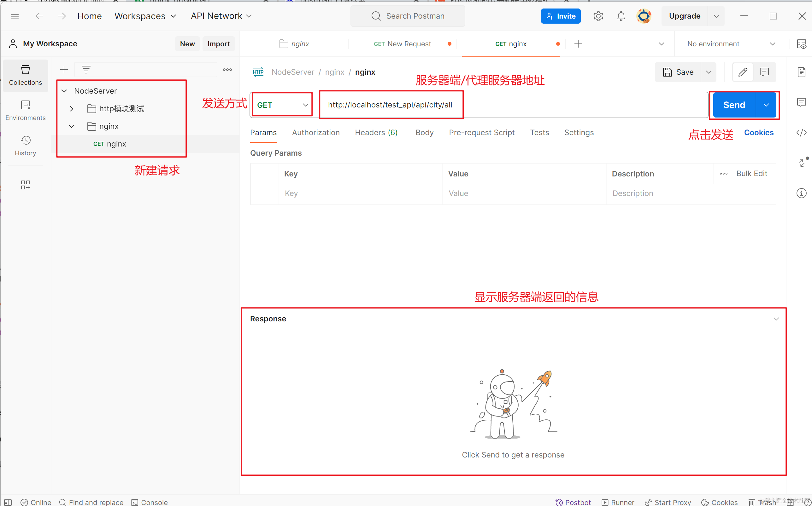Open the Collections sidebar panel

point(26,75)
